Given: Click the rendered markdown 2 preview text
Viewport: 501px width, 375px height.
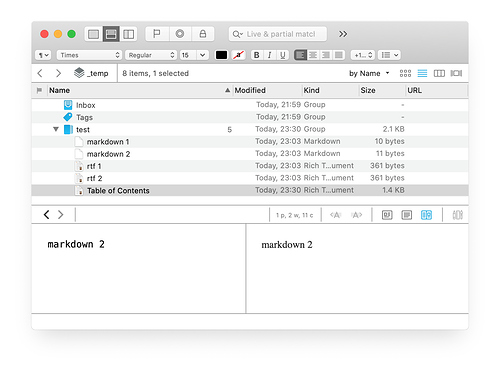Looking at the screenshot, I should tap(287, 245).
